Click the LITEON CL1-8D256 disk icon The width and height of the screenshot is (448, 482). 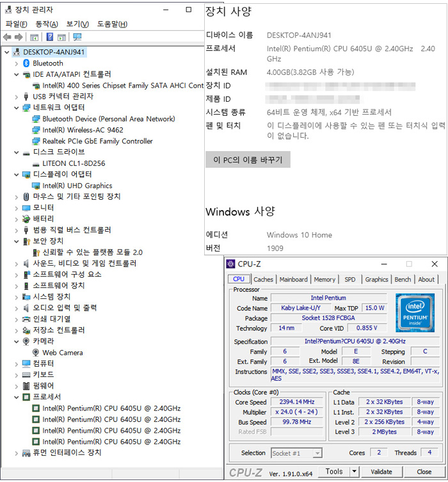pos(36,164)
